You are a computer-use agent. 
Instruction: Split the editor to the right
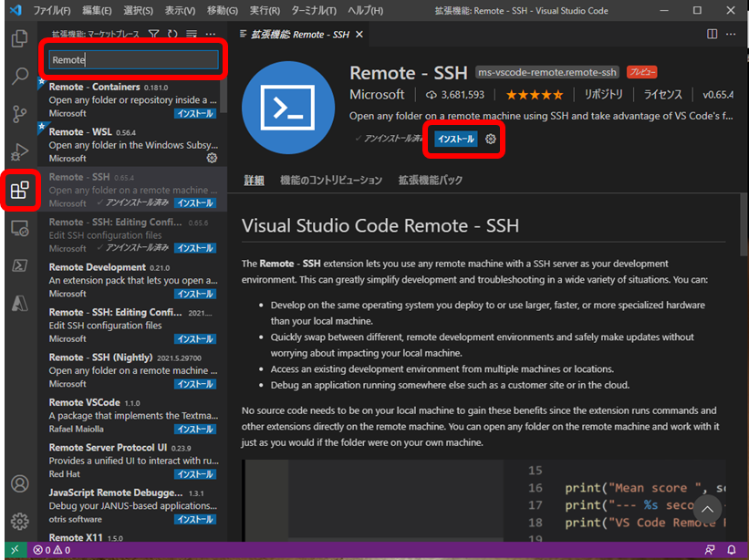[712, 34]
